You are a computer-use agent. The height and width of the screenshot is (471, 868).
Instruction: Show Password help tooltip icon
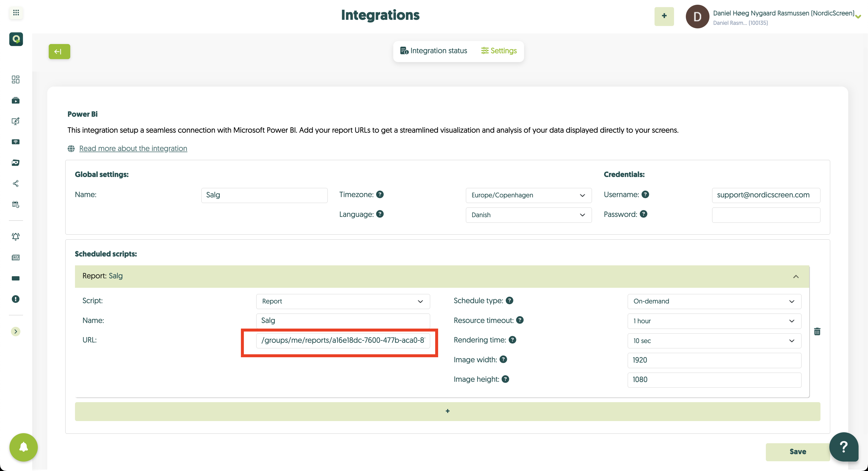click(x=643, y=214)
